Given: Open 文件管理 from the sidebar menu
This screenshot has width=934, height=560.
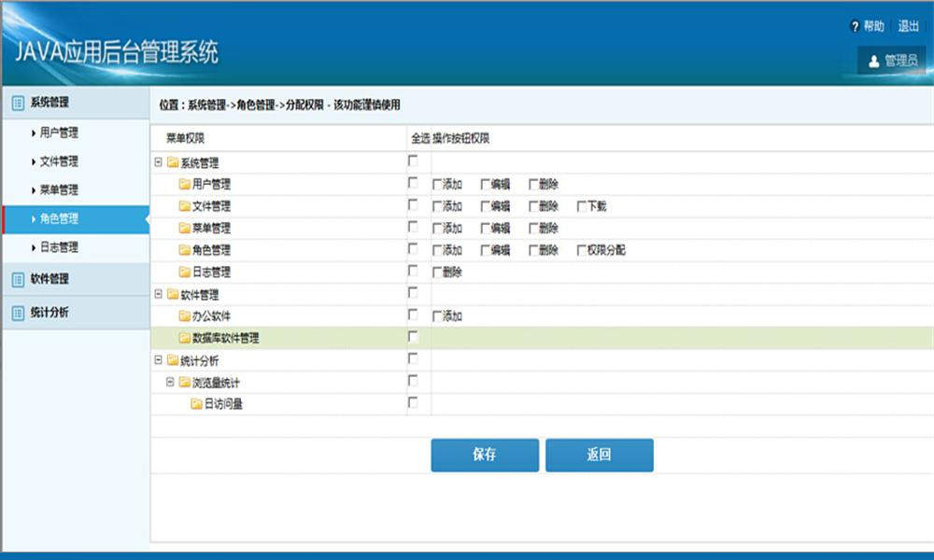Looking at the screenshot, I should tap(62, 161).
